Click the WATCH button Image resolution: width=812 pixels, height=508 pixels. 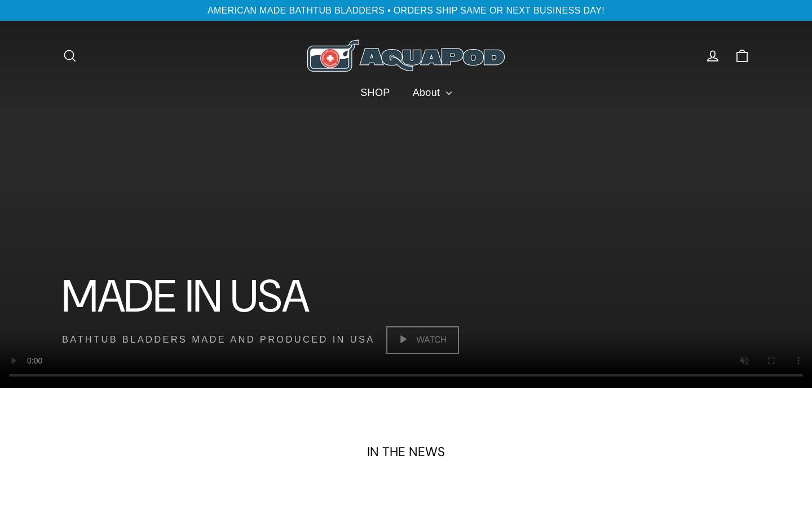(x=422, y=340)
